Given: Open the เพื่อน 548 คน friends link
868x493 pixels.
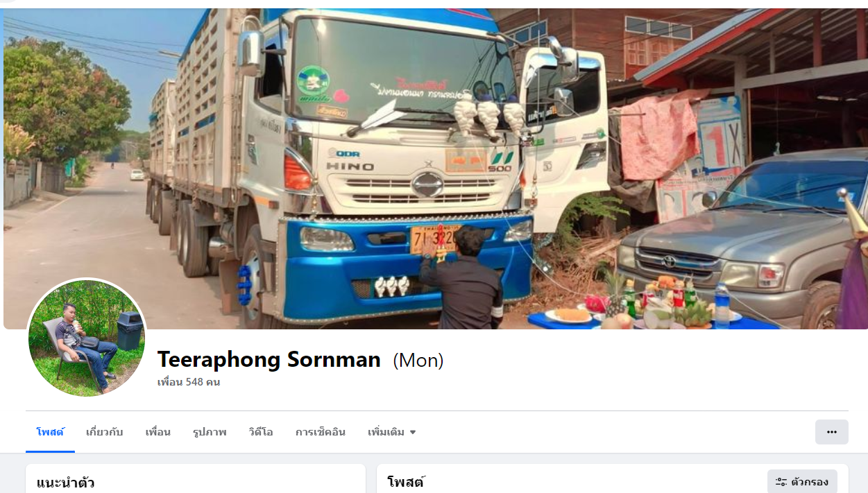Looking at the screenshot, I should [x=189, y=382].
